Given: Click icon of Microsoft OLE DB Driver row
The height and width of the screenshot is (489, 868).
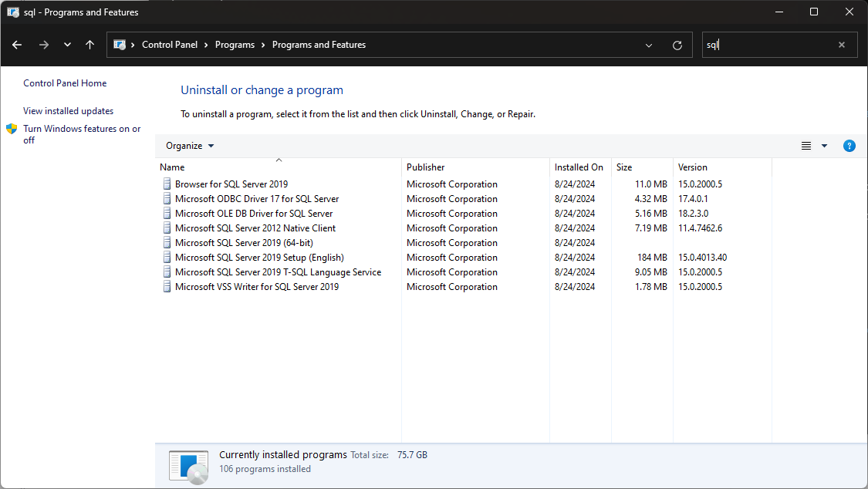Looking at the screenshot, I should [167, 214].
